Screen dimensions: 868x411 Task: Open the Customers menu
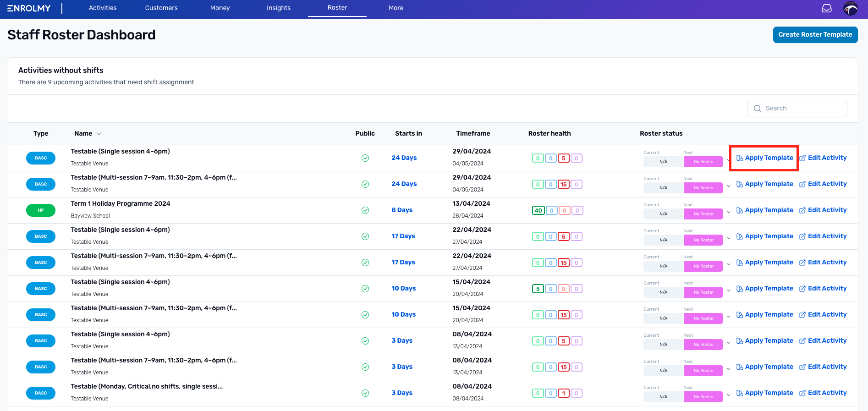(161, 8)
